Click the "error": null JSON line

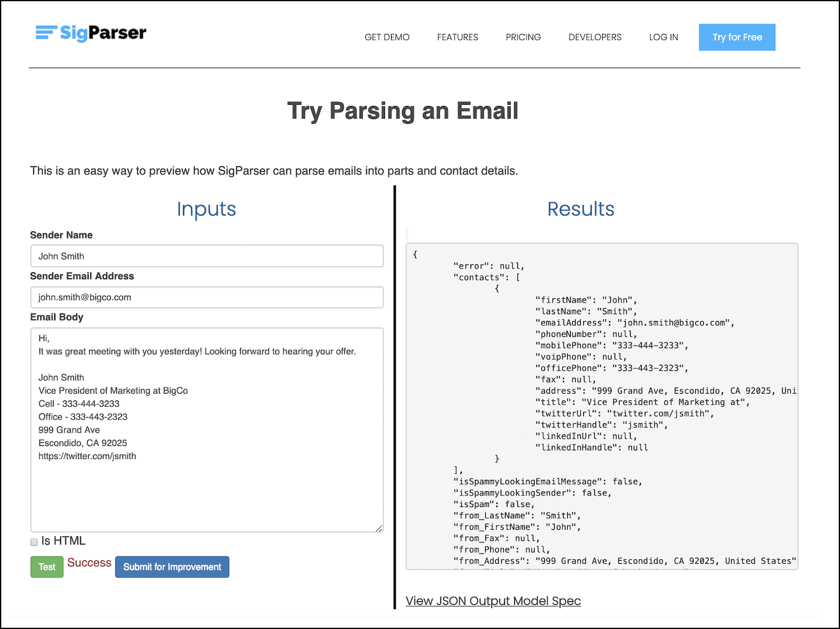[x=489, y=266]
